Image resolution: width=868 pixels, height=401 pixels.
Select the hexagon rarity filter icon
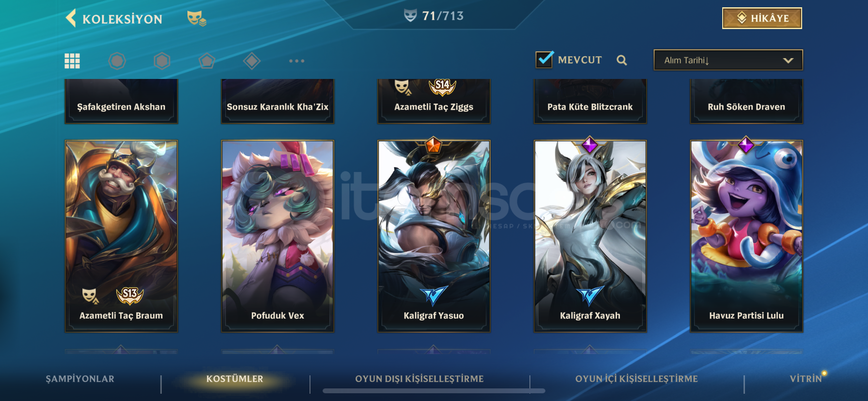[x=162, y=61]
